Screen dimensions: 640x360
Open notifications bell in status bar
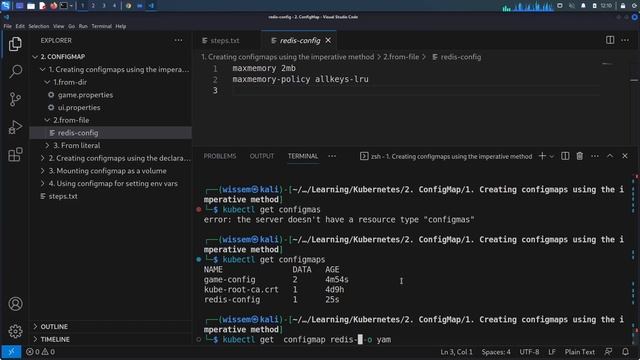click(x=625, y=351)
